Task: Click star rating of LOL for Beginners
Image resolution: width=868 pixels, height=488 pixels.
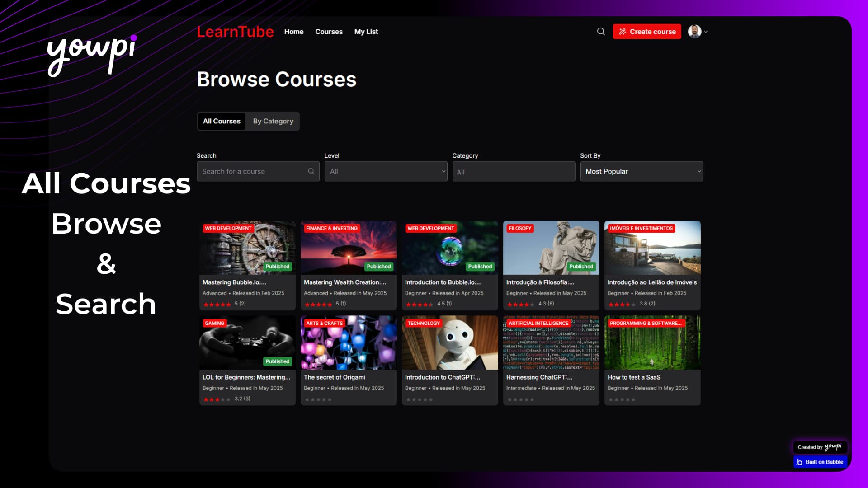Action: click(217, 399)
